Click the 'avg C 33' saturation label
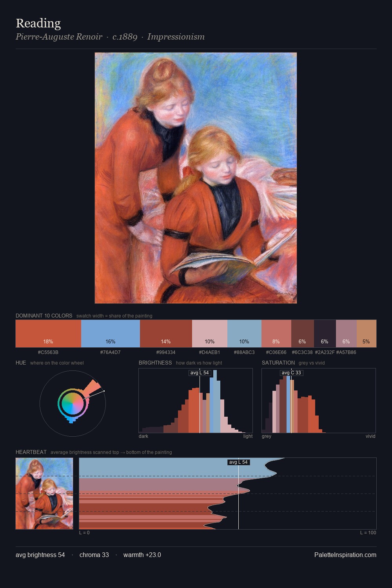392x588 pixels. 291,373
